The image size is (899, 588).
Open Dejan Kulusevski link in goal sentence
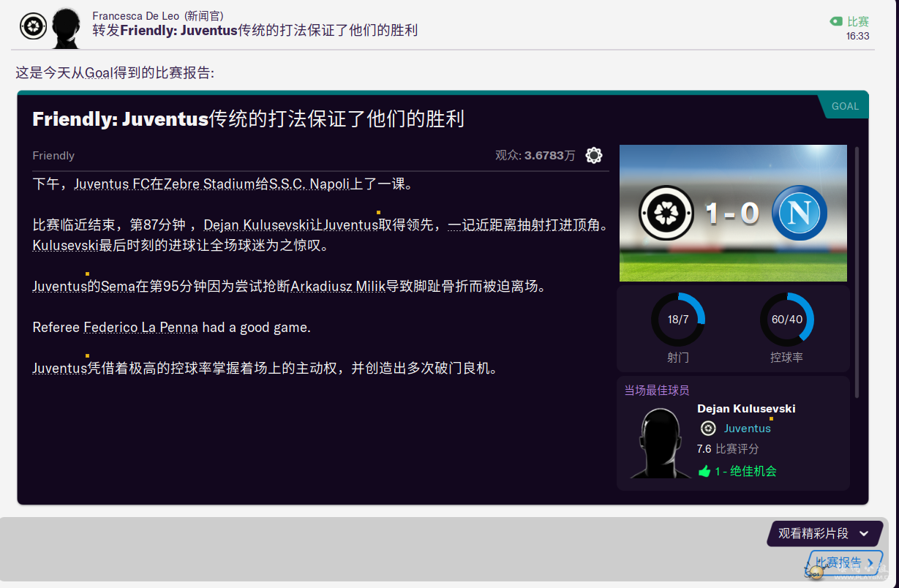pyautogui.click(x=257, y=225)
